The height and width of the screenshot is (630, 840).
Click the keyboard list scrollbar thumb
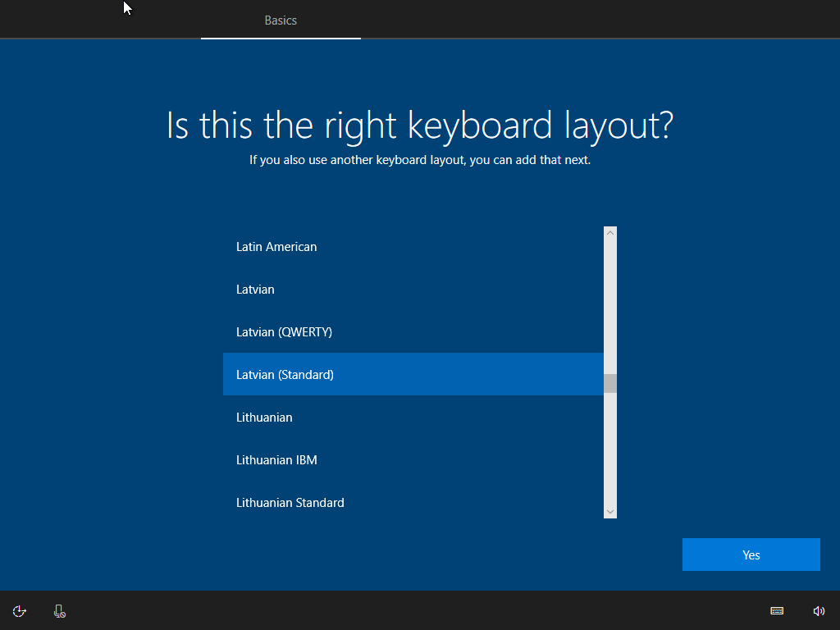pos(609,383)
